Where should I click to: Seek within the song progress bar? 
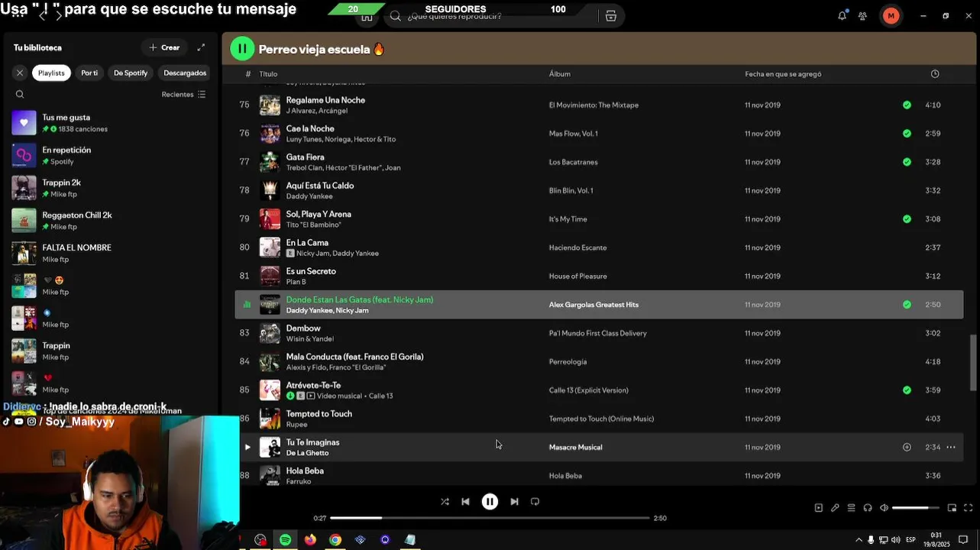490,518
